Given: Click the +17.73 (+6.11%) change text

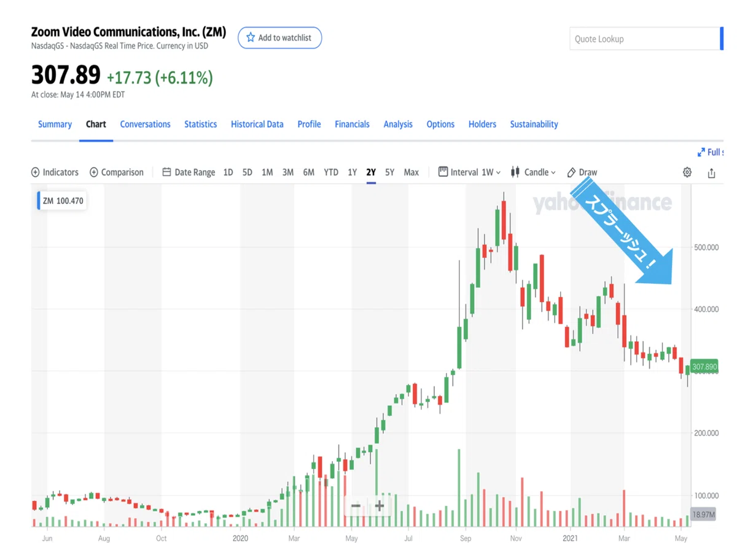Looking at the screenshot, I should pos(160,77).
